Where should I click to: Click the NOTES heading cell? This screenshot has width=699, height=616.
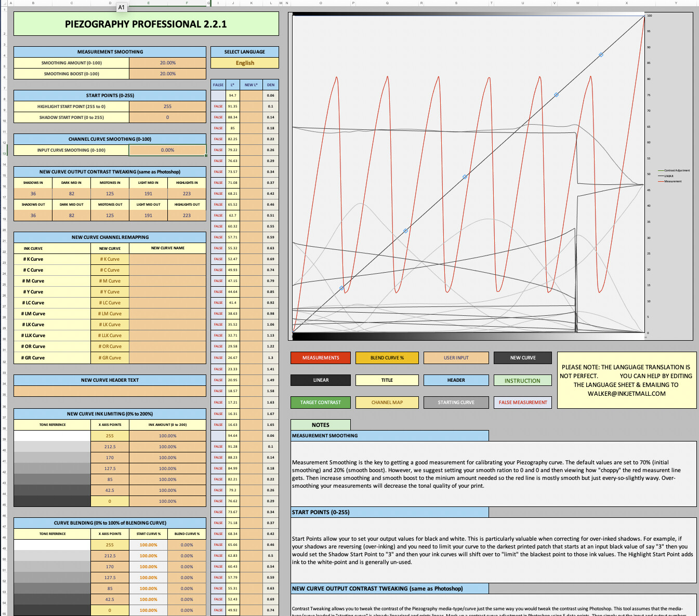click(321, 425)
